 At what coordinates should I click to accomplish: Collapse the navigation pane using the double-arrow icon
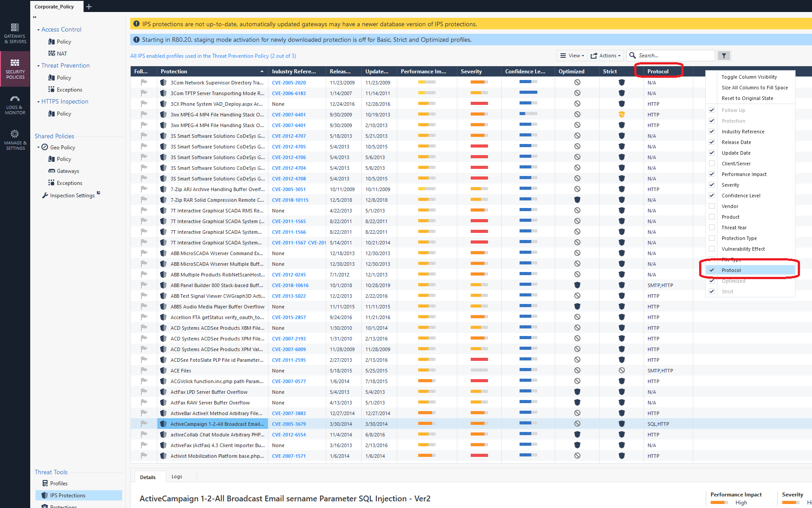[x=35, y=17]
